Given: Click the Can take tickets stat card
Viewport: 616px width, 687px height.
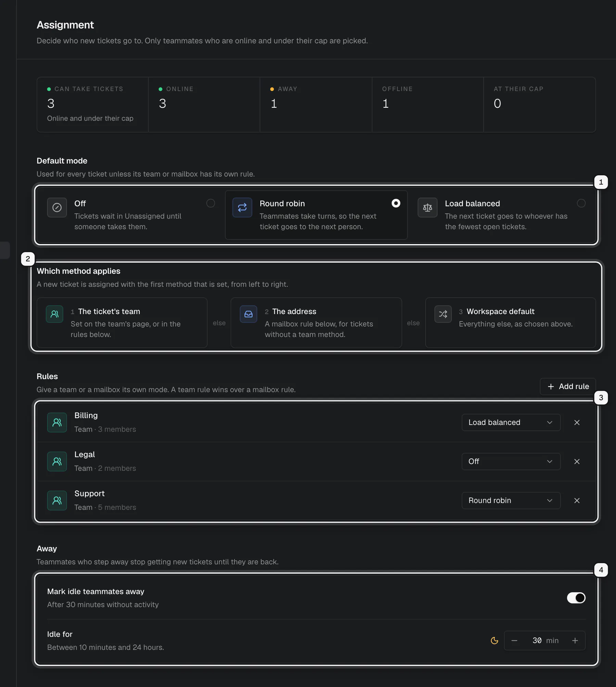Looking at the screenshot, I should tap(92, 105).
